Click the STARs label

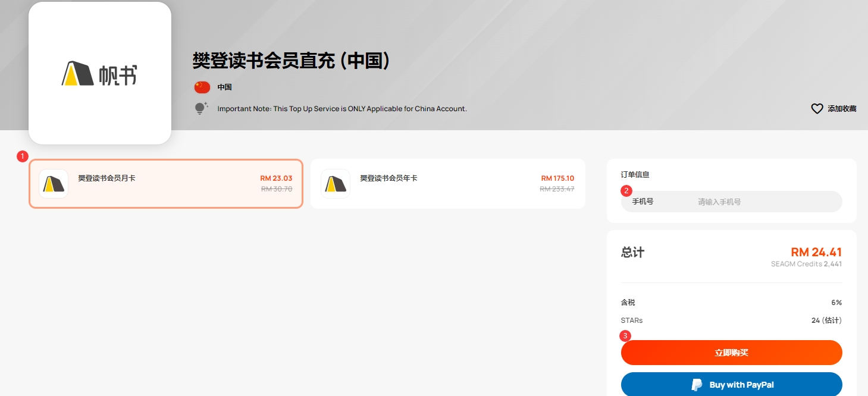pyautogui.click(x=632, y=320)
